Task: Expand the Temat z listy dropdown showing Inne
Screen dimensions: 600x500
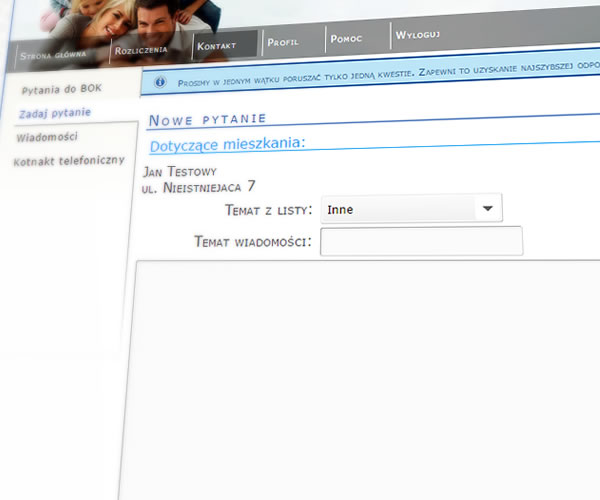Action: 411,209
